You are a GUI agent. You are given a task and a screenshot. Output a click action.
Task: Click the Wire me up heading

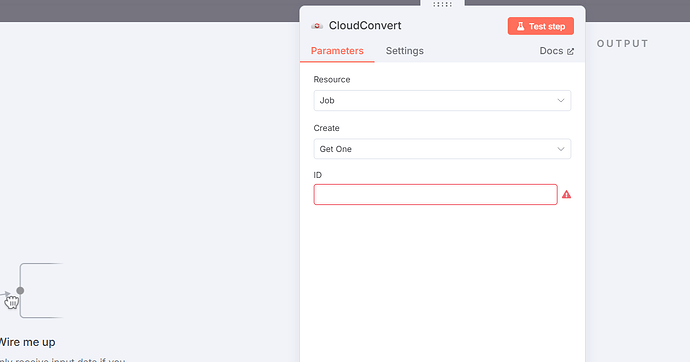coord(27,342)
